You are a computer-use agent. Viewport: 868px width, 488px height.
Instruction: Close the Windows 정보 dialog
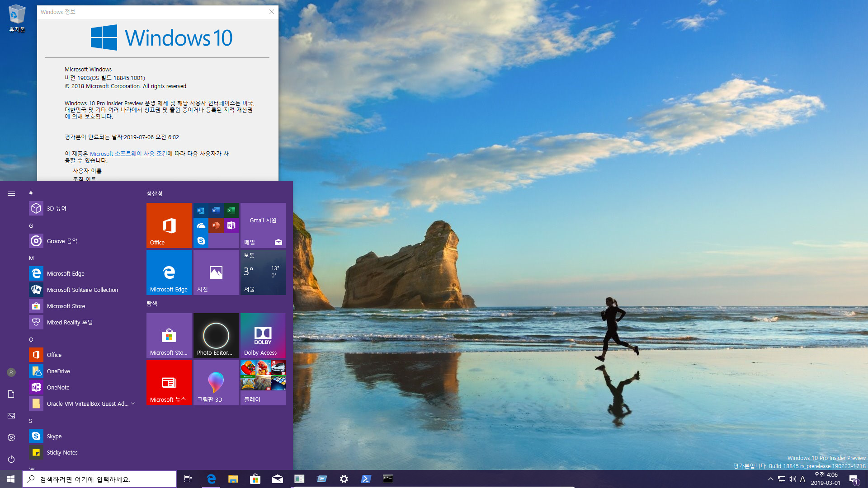272,12
